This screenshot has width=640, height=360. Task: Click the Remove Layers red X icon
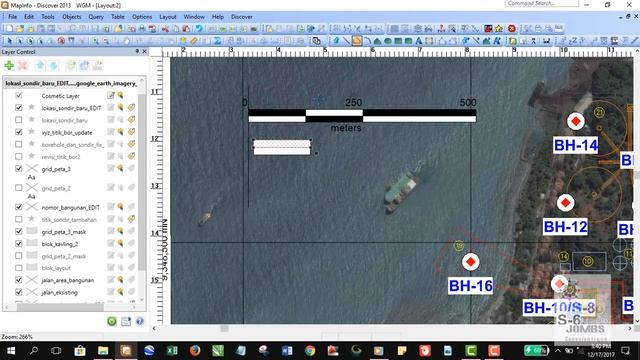[22, 65]
